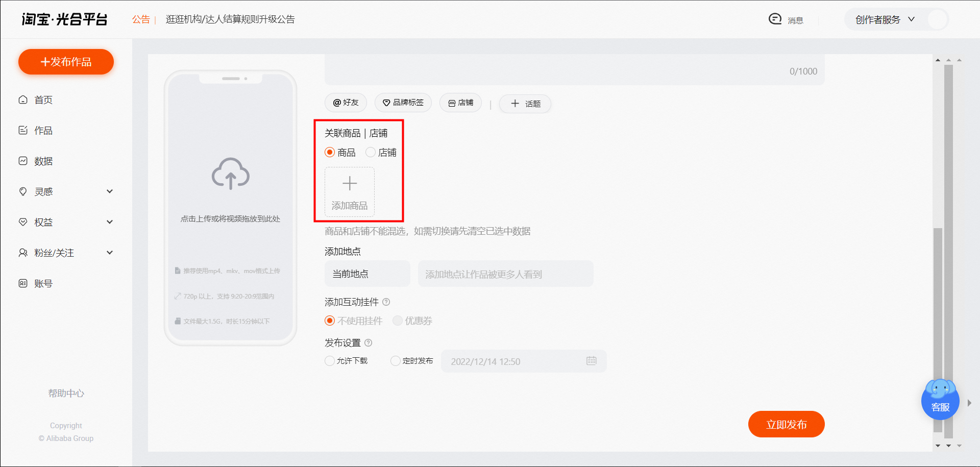The width and height of the screenshot is (980, 467).
Task: Click the @好友 mention button
Action: pos(346,103)
